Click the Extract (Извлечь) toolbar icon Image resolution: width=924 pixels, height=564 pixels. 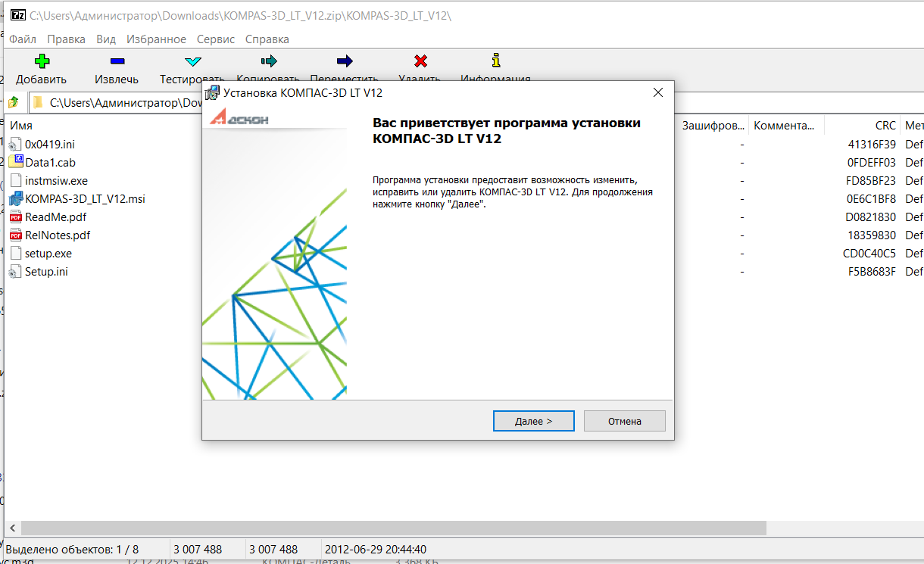tap(117, 61)
